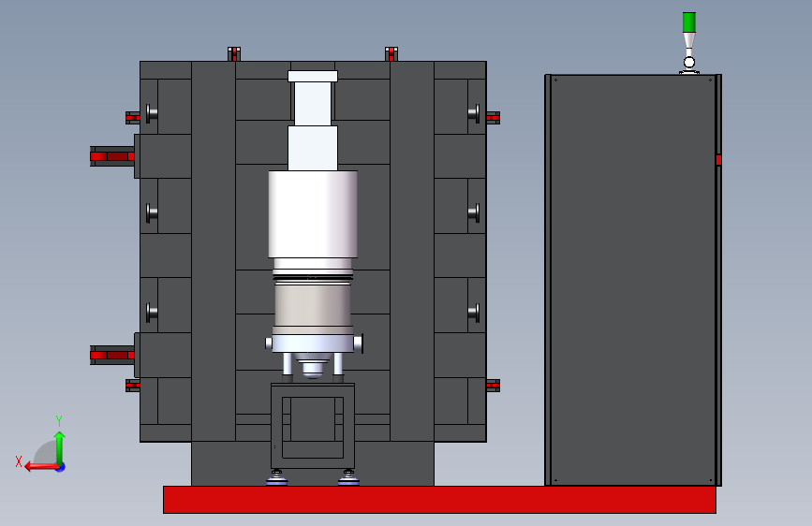Click the red X axis arrow of the triad
This screenshot has height=526, width=812.
tap(41, 467)
